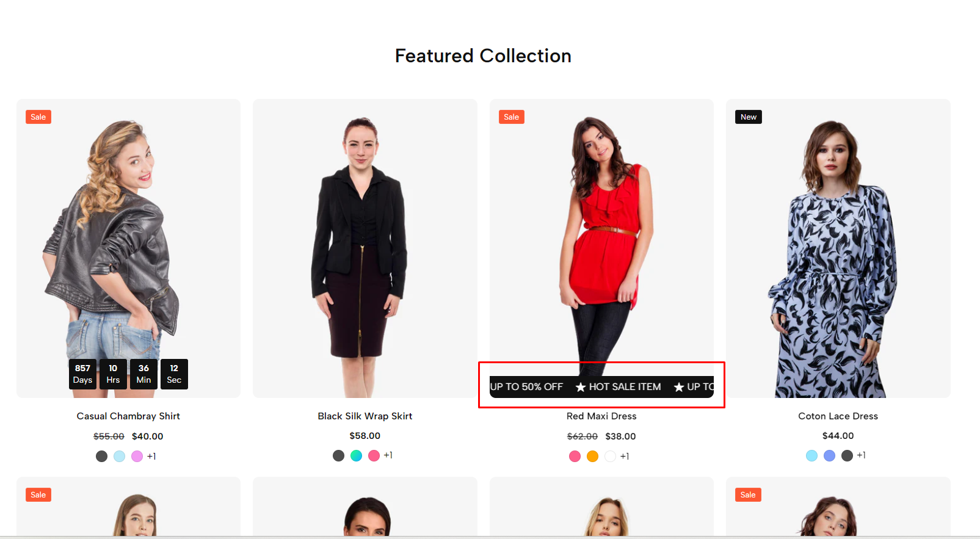Select teal swatch under Black Silk Wrap Skirt
Screen dimensions: 980x539
pos(356,455)
